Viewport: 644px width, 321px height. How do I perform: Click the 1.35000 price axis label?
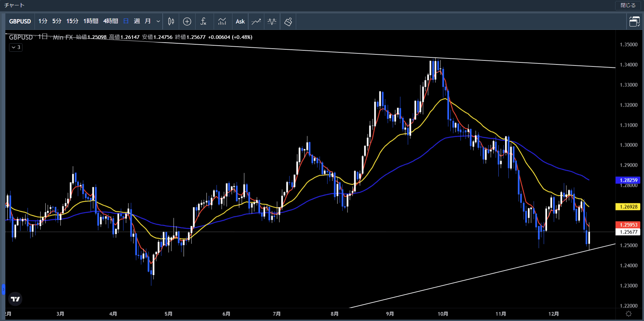pos(629,45)
